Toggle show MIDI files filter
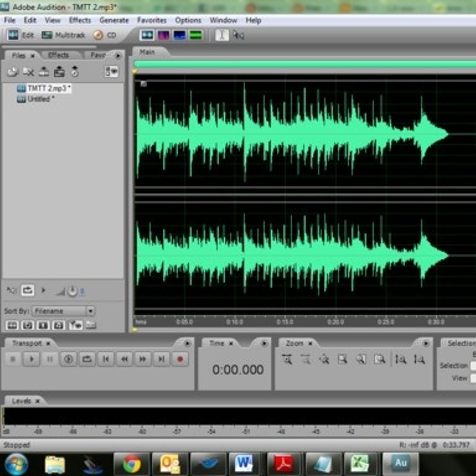 pos(58,325)
